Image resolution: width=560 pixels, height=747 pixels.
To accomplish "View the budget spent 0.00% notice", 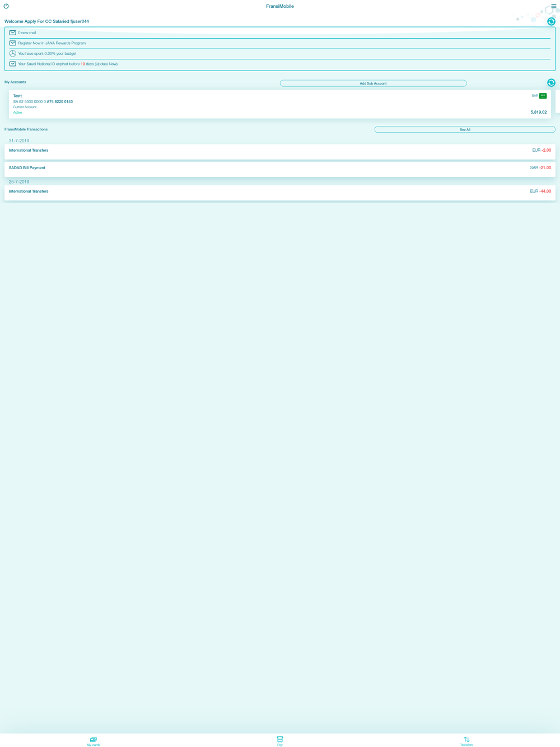I will coord(47,54).
